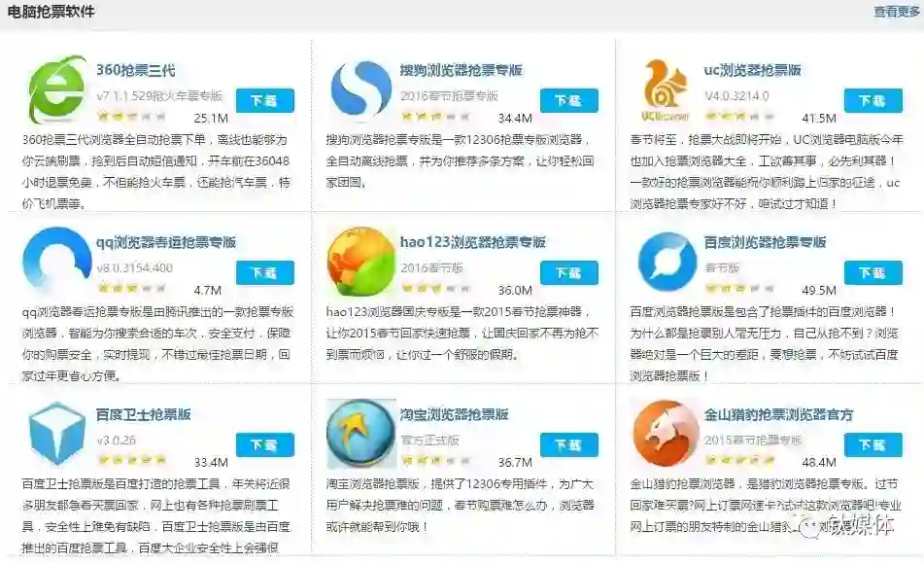Open the hao123浏览器抢票专版 title link
This screenshot has height=565, width=924.
click(x=472, y=242)
